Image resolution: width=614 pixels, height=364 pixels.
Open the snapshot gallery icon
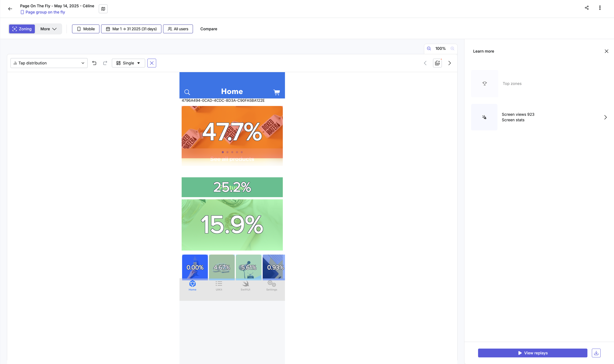(437, 63)
